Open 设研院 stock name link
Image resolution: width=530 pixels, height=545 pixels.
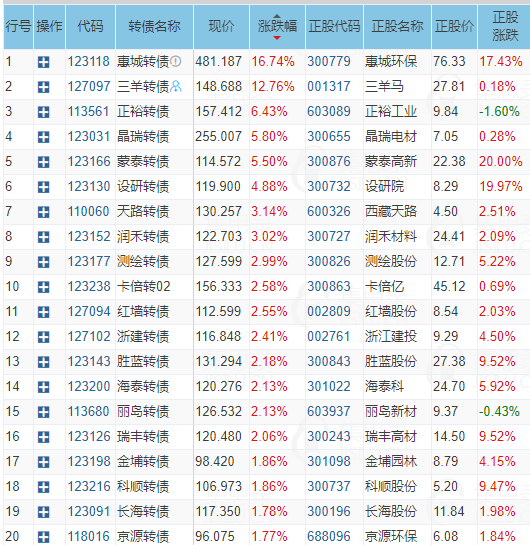[384, 187]
